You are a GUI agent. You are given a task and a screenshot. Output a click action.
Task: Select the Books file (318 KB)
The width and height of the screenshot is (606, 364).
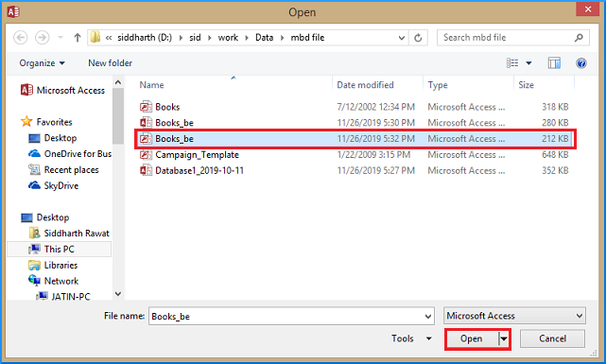click(354, 107)
